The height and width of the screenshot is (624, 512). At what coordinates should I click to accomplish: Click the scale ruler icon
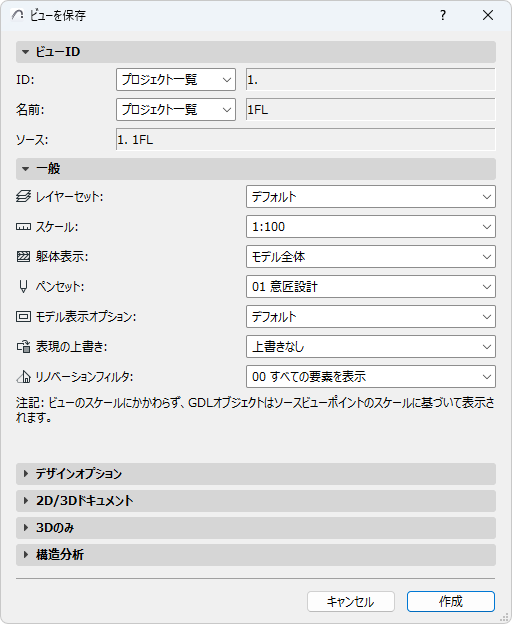[23, 227]
